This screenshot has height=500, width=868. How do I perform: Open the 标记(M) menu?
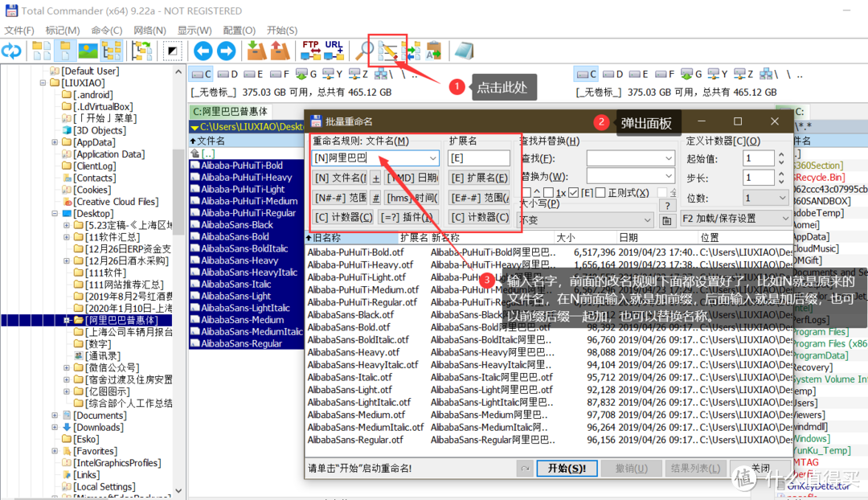pos(63,31)
